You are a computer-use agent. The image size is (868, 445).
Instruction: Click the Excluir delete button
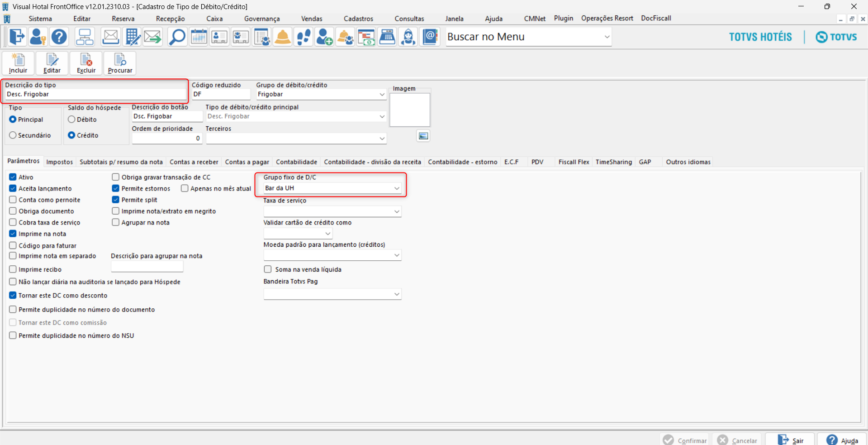86,63
